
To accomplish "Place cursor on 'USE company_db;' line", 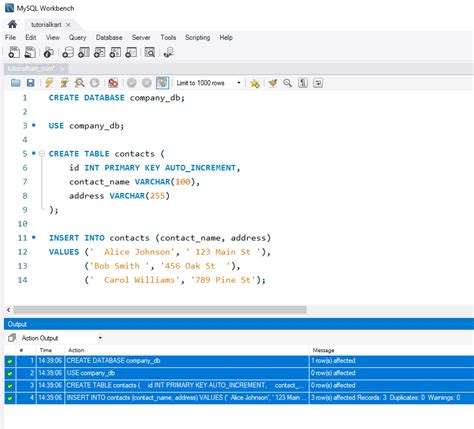I will coord(86,126).
